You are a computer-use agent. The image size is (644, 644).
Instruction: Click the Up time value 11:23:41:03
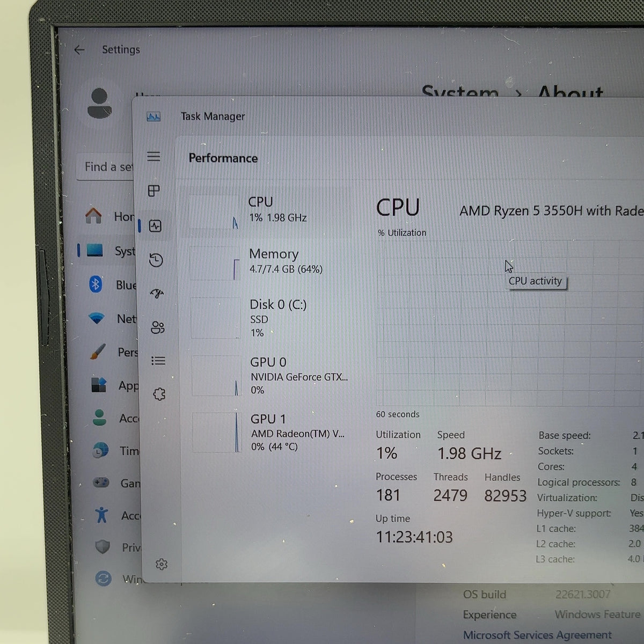pyautogui.click(x=414, y=537)
